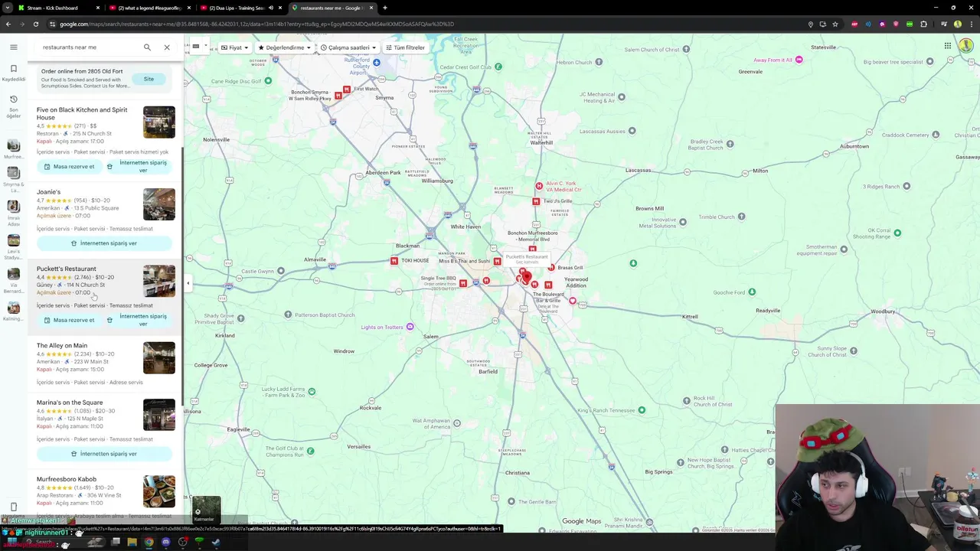Select Brasas Grill map pin
980x551 pixels.
[x=551, y=268]
